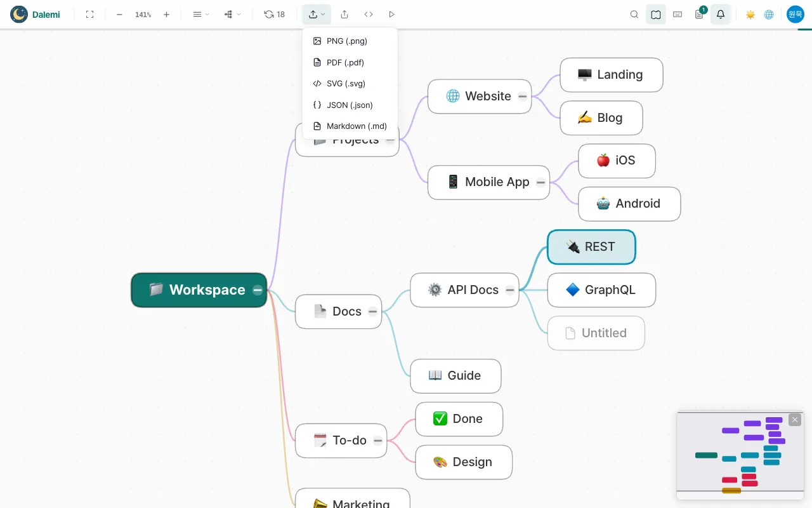Export as PNG (.png)
812x508 pixels.
pyautogui.click(x=350, y=41)
